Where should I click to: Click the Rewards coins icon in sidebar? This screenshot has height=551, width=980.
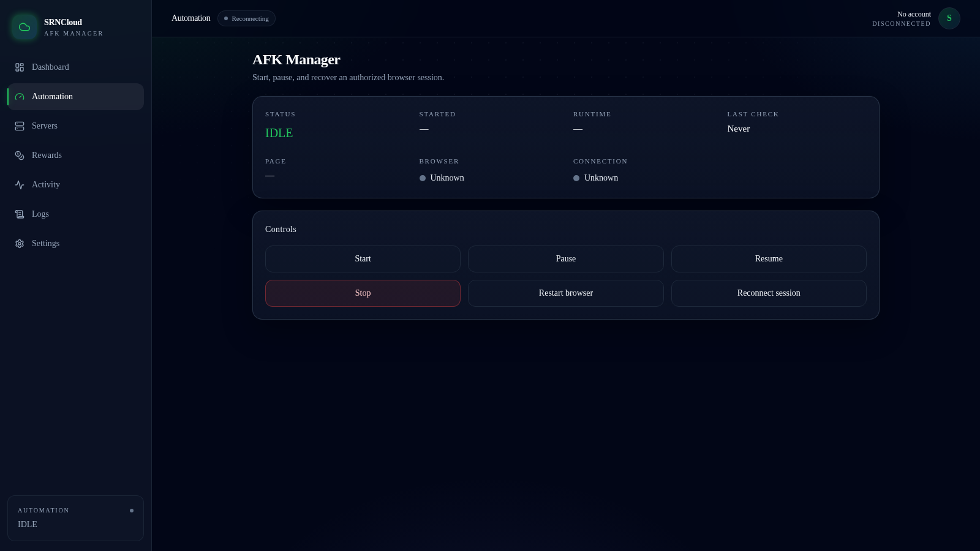point(20,156)
